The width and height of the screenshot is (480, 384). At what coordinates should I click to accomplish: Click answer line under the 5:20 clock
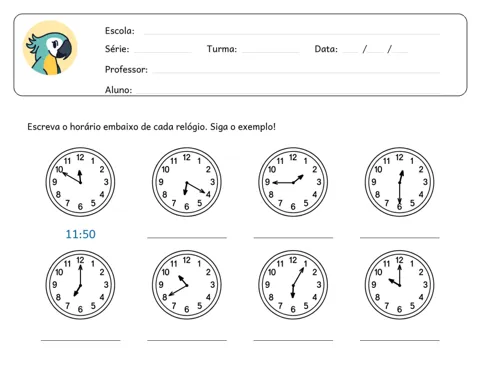187,238
